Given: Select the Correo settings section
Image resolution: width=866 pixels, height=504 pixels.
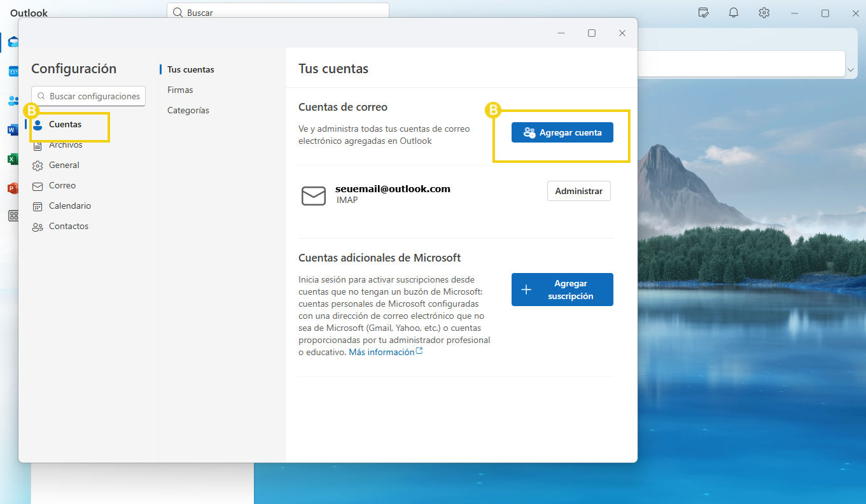Looking at the screenshot, I should [61, 185].
